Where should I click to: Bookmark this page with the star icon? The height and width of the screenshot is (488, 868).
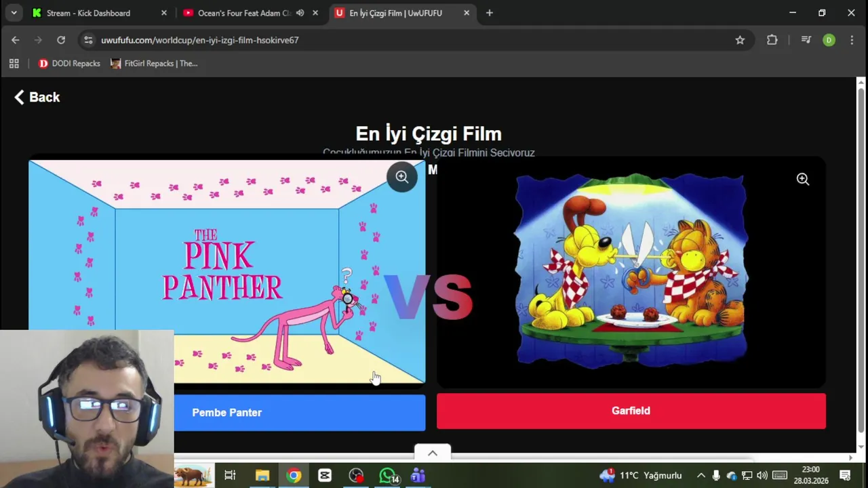click(x=740, y=40)
